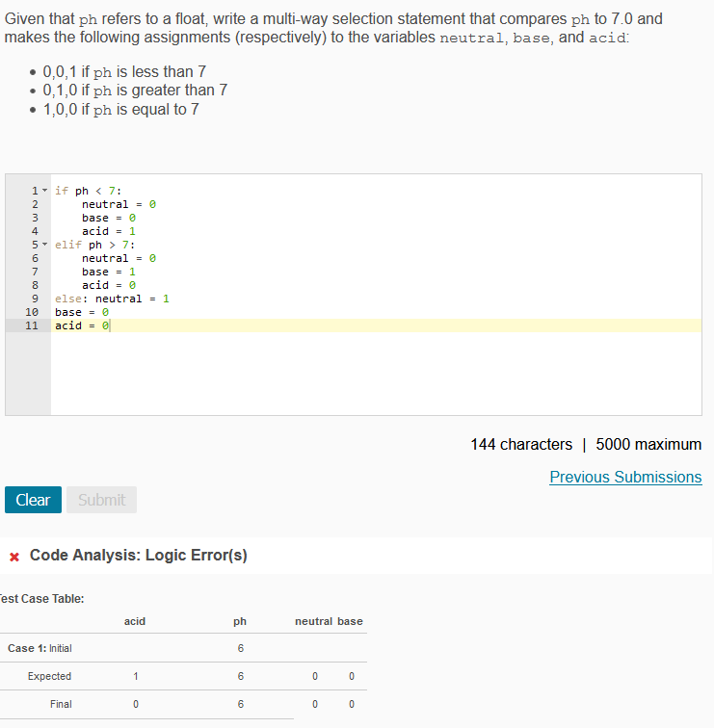Click the 'Test Case Table:' label
This screenshot has height=728, width=714.
pyautogui.click(x=41, y=599)
